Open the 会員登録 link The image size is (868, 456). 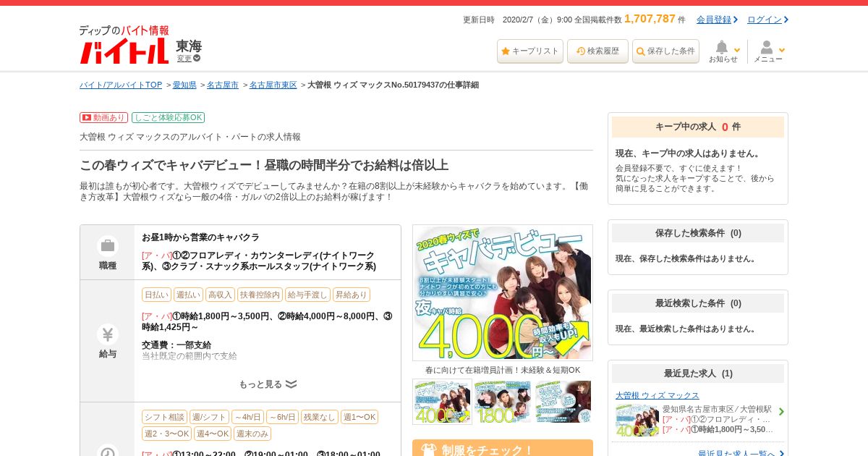click(x=717, y=20)
